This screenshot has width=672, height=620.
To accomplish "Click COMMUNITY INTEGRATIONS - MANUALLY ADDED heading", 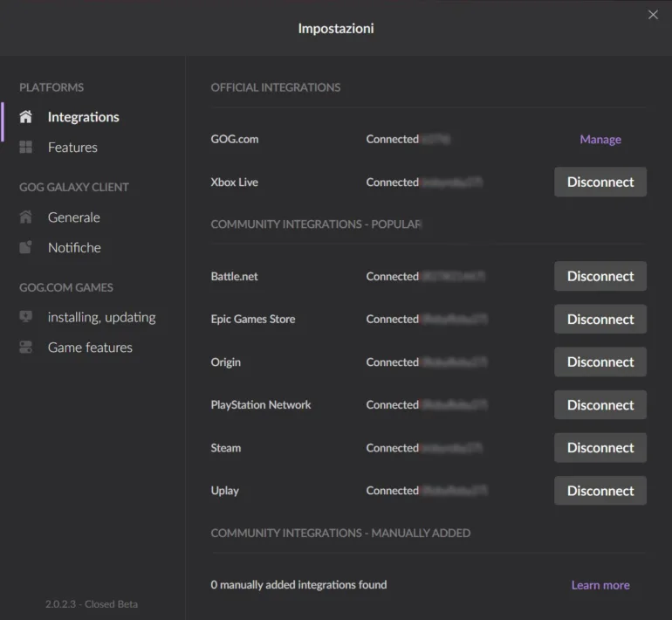I will (x=340, y=533).
